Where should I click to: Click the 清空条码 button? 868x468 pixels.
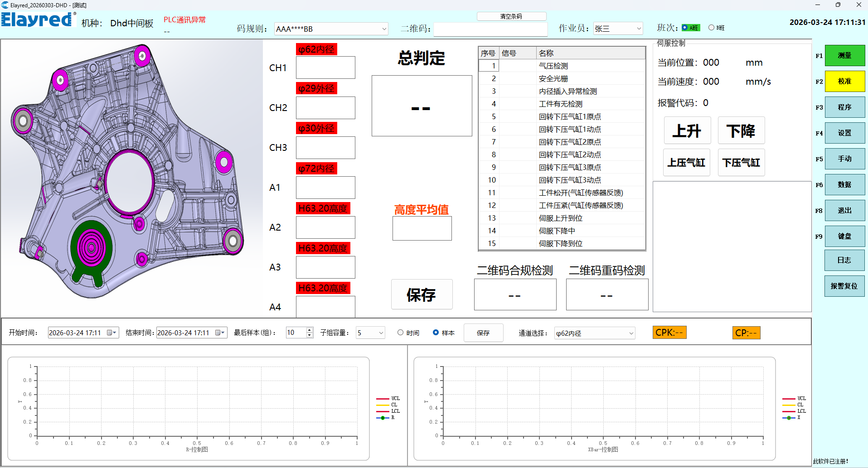tap(511, 16)
